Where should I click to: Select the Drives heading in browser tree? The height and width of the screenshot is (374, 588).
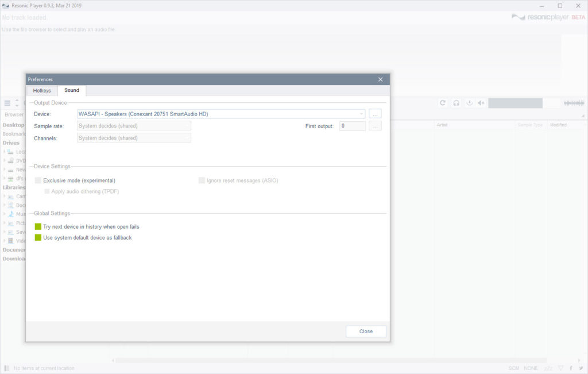tap(11, 143)
